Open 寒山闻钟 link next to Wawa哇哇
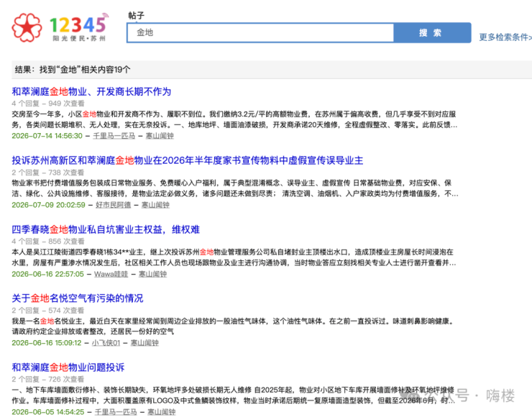 click(152, 274)
